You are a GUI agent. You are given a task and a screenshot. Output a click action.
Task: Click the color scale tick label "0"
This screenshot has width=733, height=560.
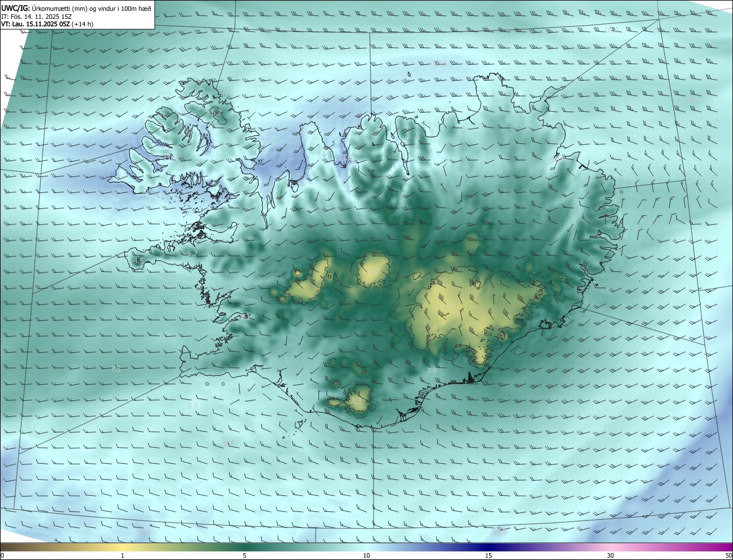[x=2, y=555]
